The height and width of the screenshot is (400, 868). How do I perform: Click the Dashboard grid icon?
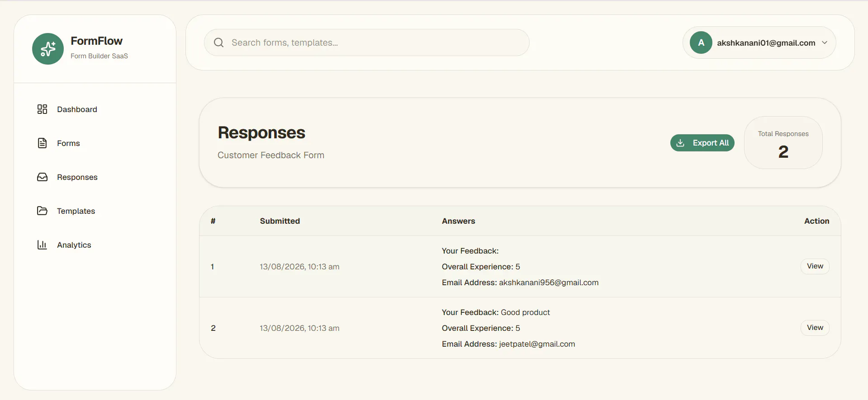point(42,109)
